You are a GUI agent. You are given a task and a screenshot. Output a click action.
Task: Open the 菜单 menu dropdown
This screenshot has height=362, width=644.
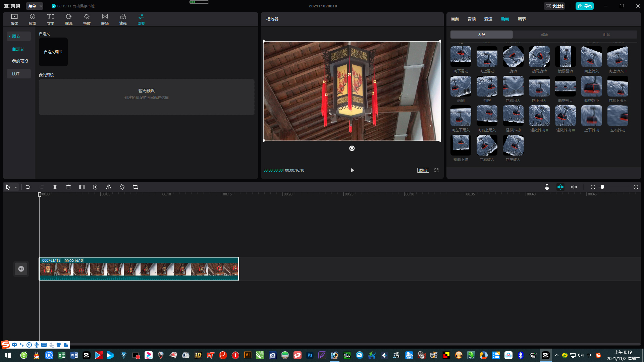point(35,6)
